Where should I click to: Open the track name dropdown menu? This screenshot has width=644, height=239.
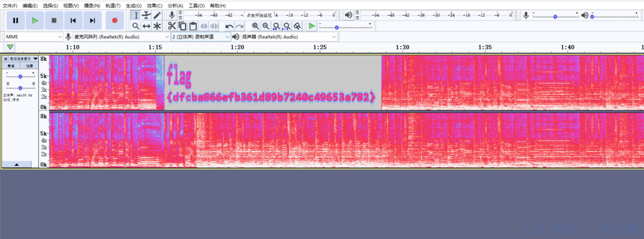pos(23,58)
